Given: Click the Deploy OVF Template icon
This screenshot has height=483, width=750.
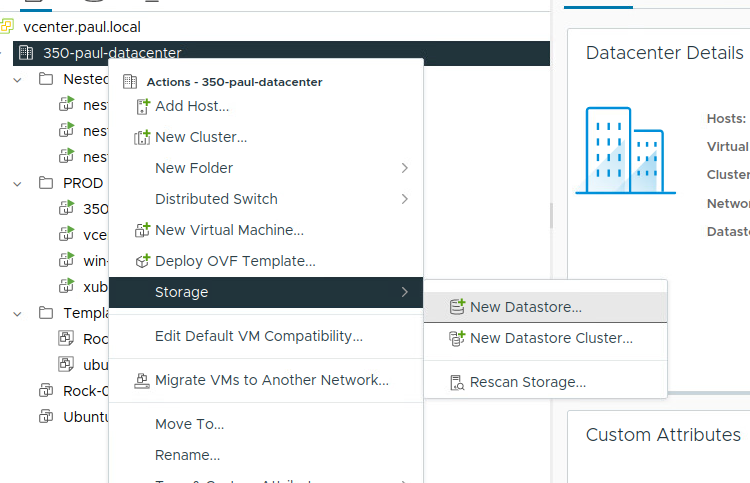Looking at the screenshot, I should point(142,261).
